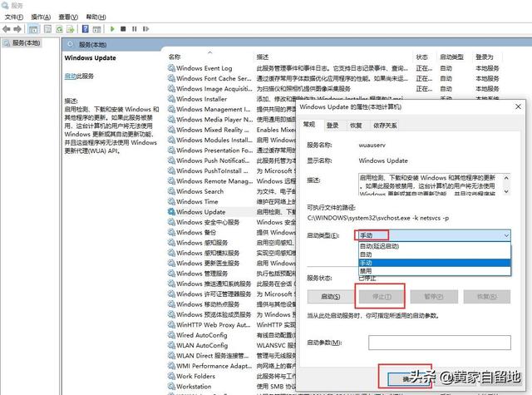532x395 pixels.
Task: Click the gear icon of Windows Event Log
Action: pos(171,68)
